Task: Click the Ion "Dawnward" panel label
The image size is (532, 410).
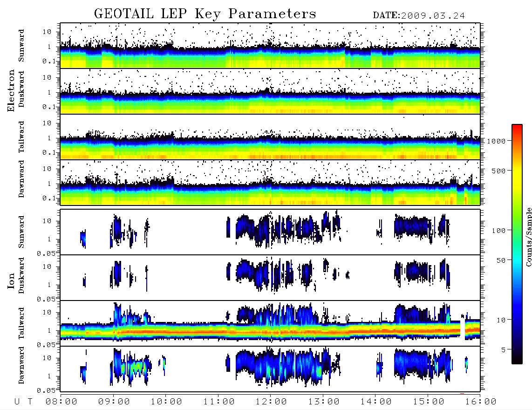Action: 21,365
